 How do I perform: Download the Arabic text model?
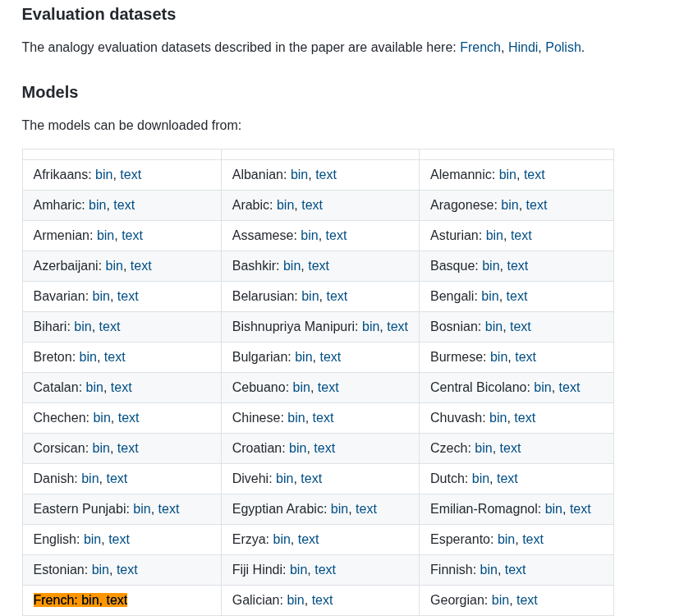pos(312,205)
